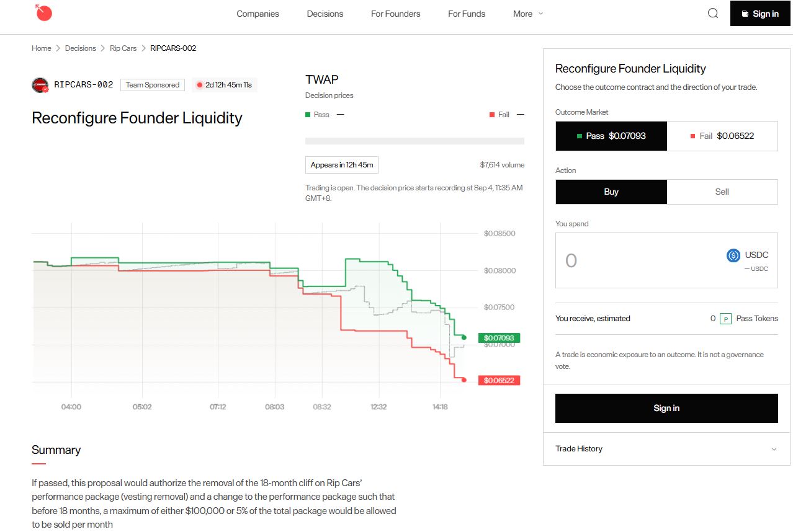Click the red $0.06522 price label on chart
Viewport: 793px width, 532px height.
[499, 380]
